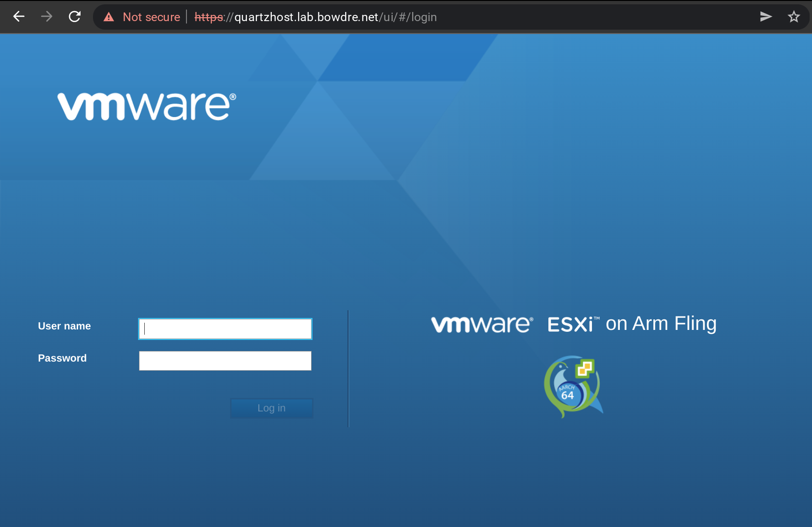Click the 'ESXi on Arm Fling' text
812x527 pixels.
pyautogui.click(x=632, y=324)
